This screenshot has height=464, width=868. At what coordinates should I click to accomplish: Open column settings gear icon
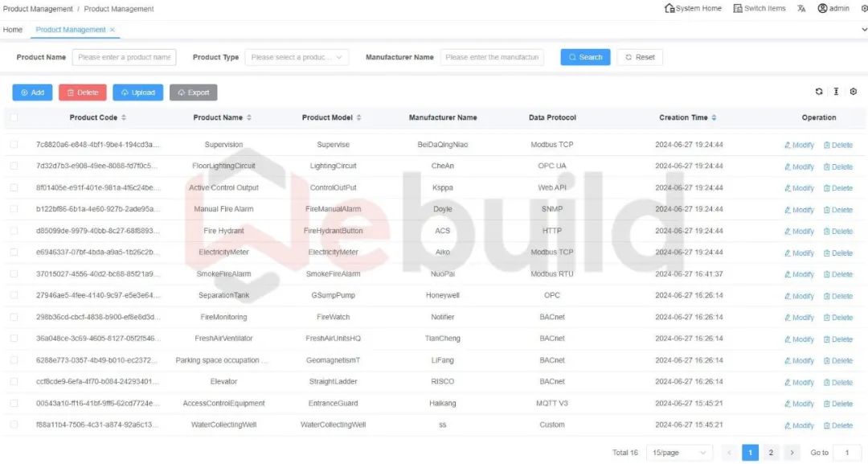click(853, 92)
